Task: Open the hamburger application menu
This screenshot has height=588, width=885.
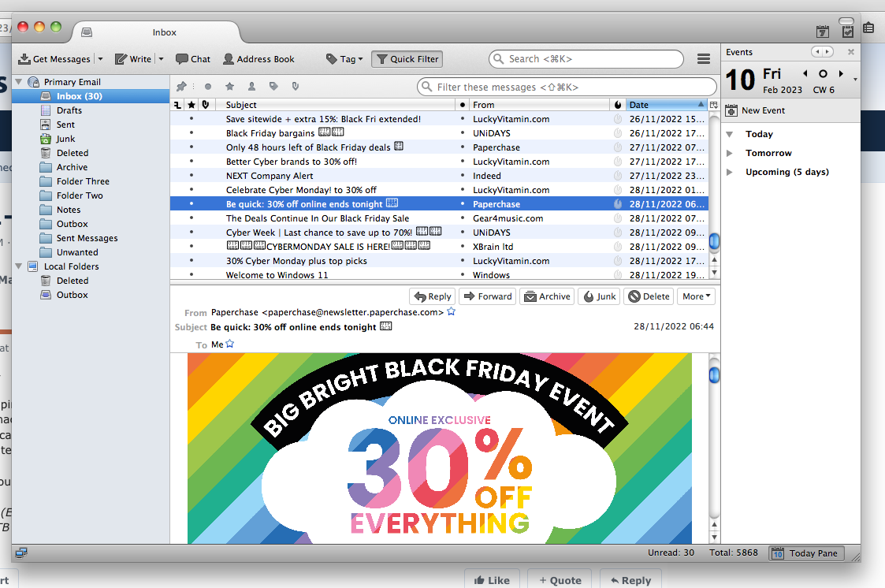Action: pyautogui.click(x=703, y=59)
